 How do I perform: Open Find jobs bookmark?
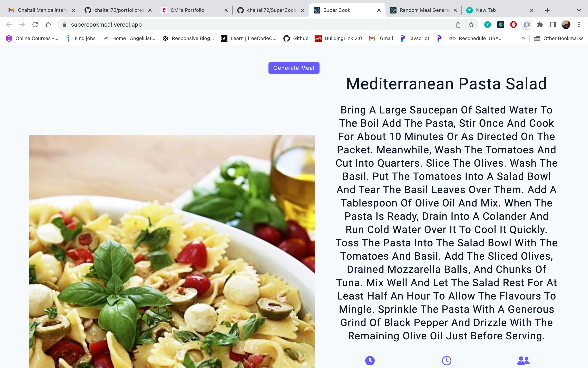pyautogui.click(x=81, y=38)
